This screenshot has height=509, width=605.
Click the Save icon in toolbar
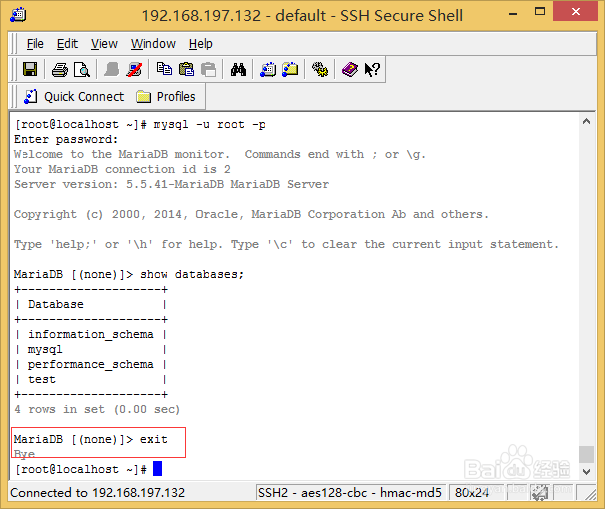coord(30,69)
